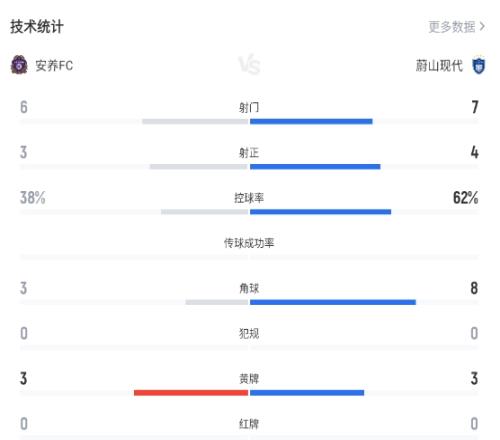Click the red 黄牌 bar for 安养FC
The width and height of the screenshot is (500, 440).
[x=191, y=393]
